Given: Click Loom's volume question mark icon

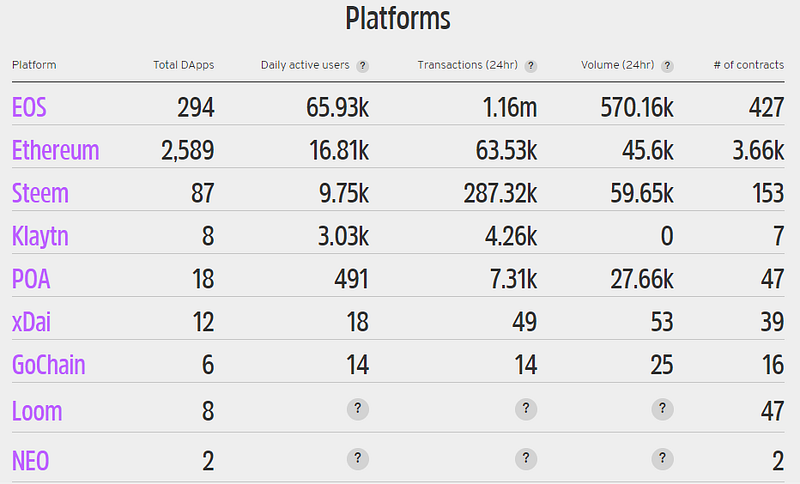Looking at the screenshot, I should [663, 410].
